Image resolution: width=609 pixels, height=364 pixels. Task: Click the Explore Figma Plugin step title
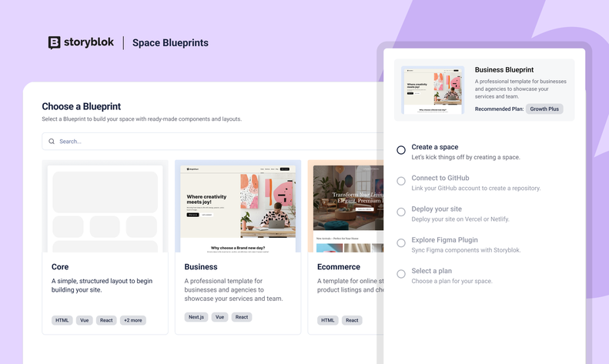click(x=444, y=240)
